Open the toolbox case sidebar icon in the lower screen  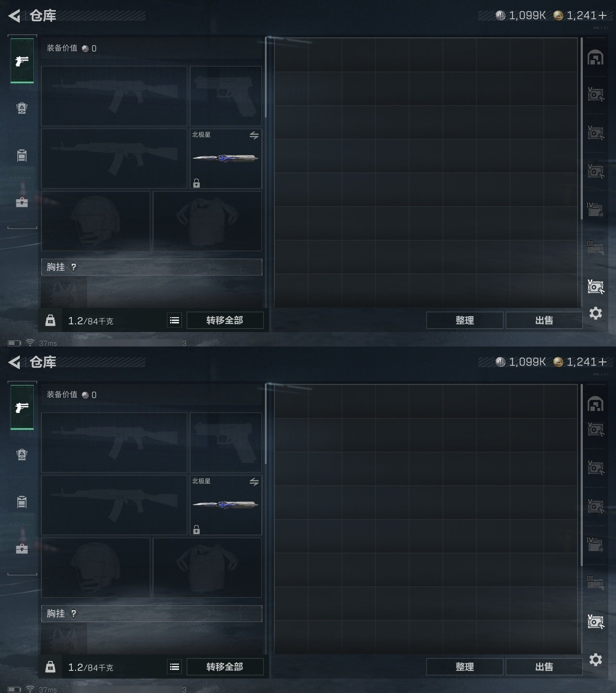[x=22, y=549]
